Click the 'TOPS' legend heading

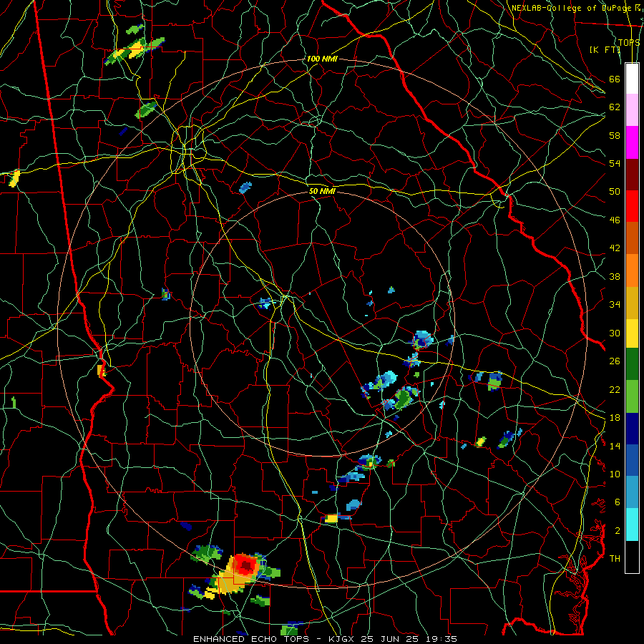tap(628, 42)
